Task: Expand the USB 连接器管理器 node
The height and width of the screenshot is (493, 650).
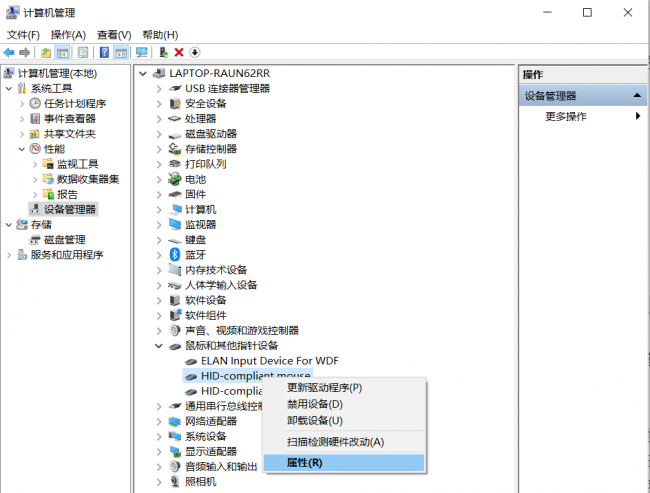Action: click(159, 88)
